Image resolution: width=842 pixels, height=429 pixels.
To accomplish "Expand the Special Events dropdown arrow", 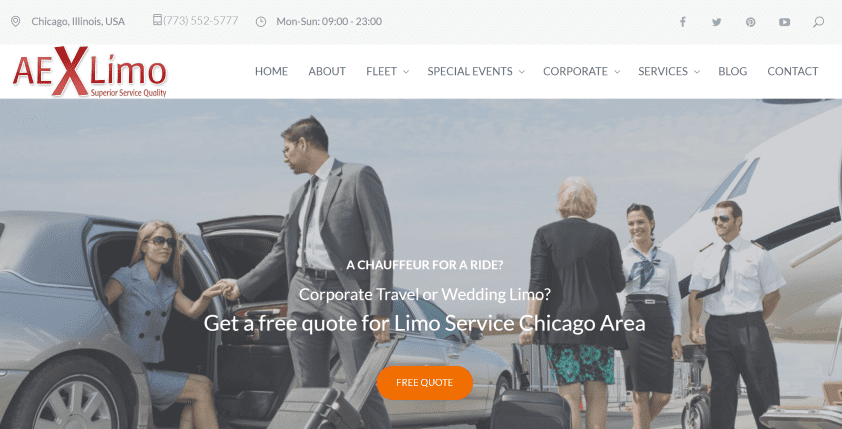I will coord(521,71).
